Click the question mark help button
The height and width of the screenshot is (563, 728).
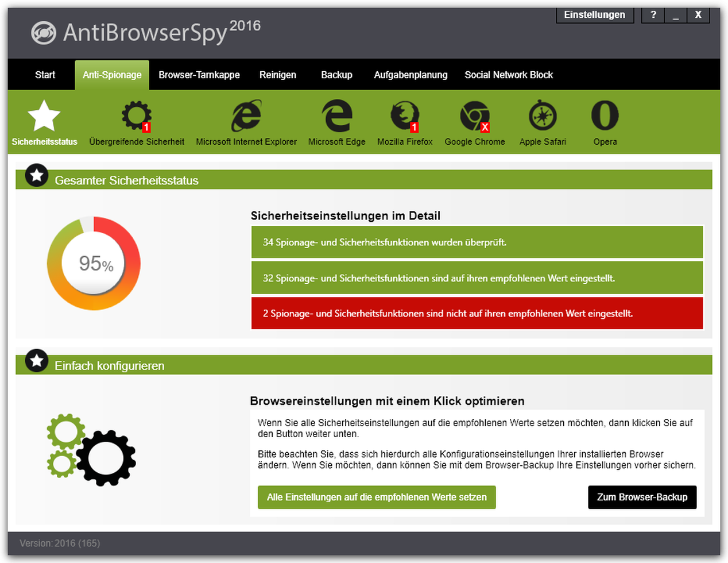point(653,15)
